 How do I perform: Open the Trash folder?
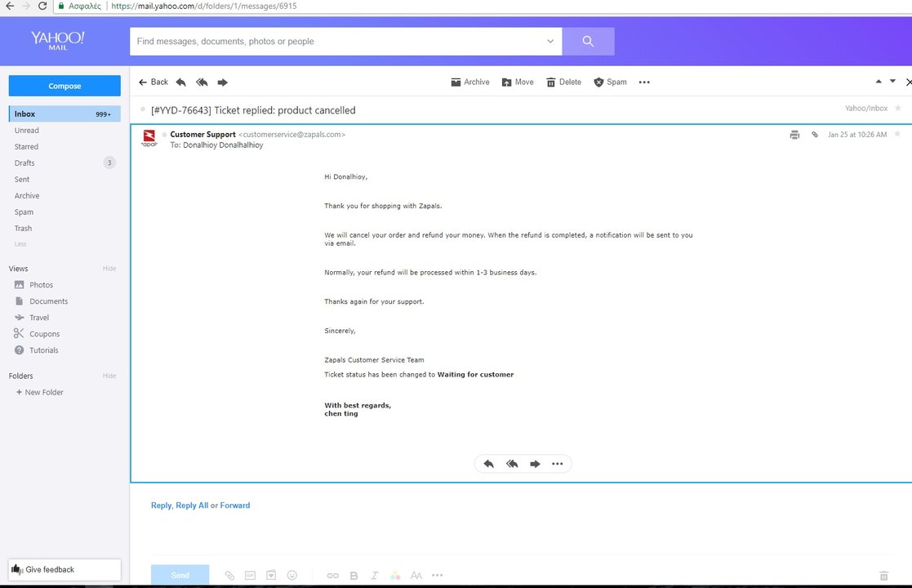pos(23,228)
